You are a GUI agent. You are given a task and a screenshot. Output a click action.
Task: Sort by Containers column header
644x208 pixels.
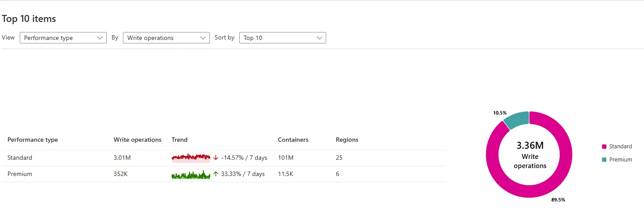click(293, 140)
